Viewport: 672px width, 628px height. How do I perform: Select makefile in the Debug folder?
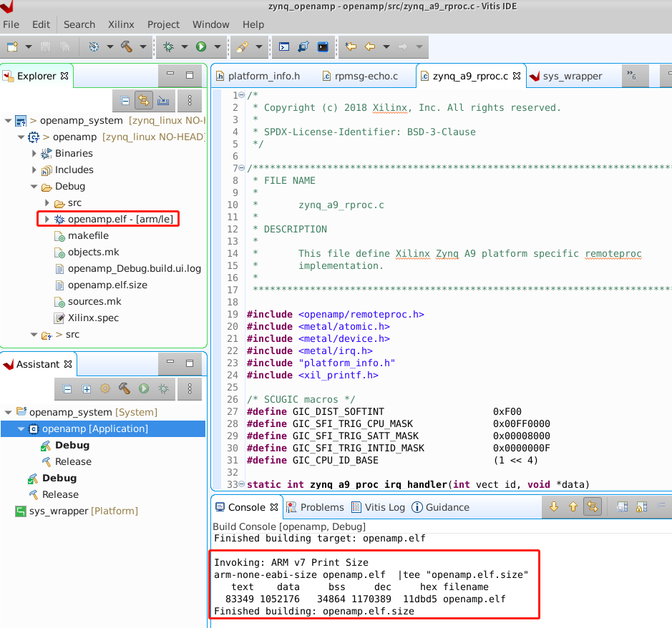pos(88,235)
